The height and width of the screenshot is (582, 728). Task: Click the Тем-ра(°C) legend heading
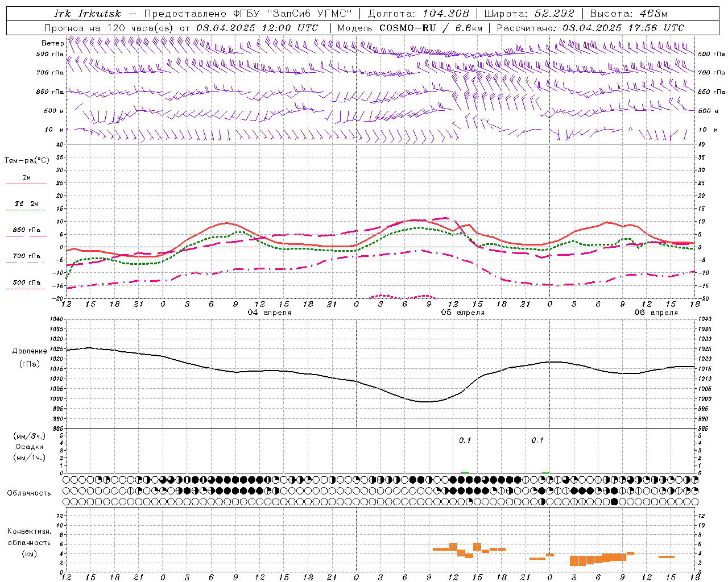pos(27,161)
